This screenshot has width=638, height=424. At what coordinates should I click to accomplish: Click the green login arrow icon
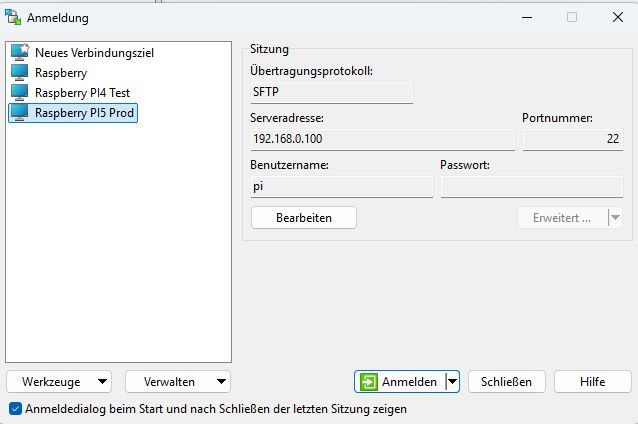[x=370, y=381]
